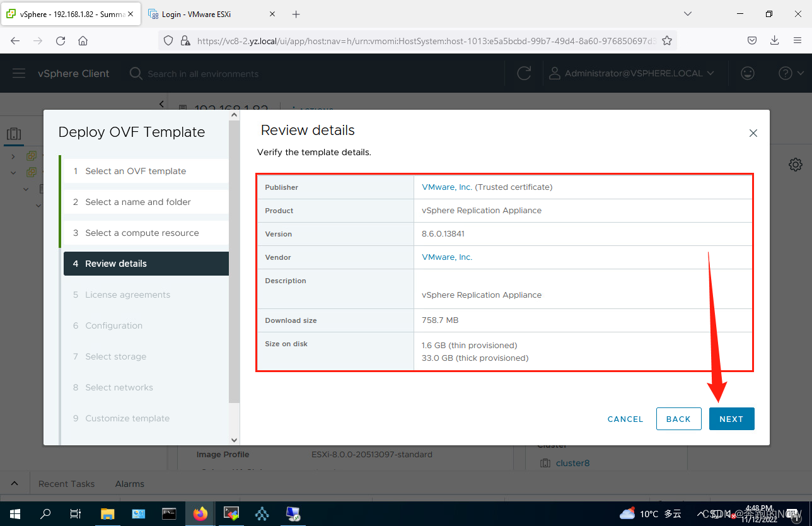Go to step 1 Select an OVF template
Viewport: 812px width, 526px height.
coord(146,171)
